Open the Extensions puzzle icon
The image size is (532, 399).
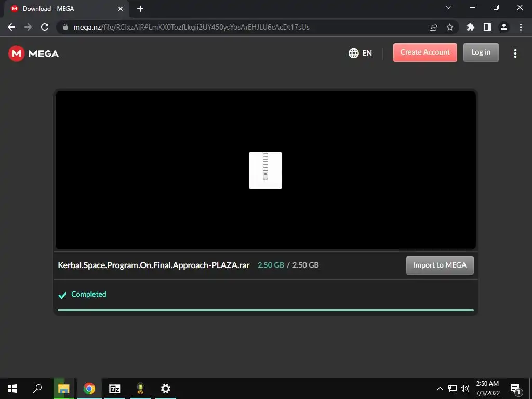tap(471, 27)
